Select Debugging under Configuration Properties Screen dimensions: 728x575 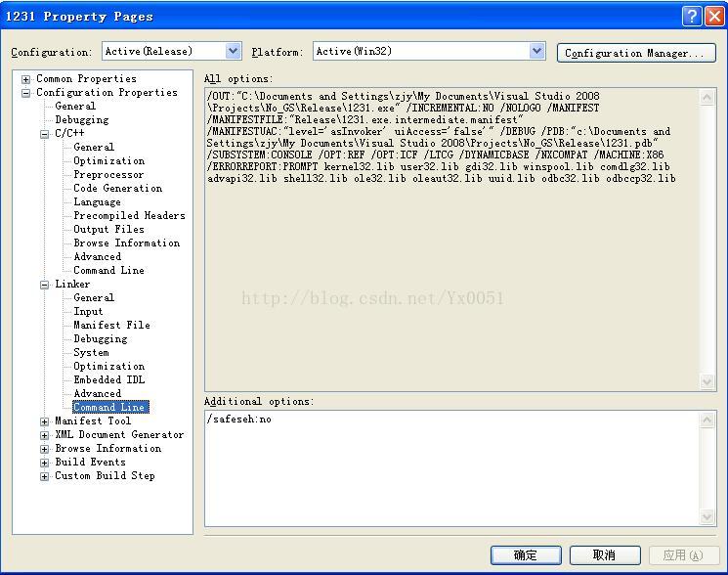(x=82, y=120)
